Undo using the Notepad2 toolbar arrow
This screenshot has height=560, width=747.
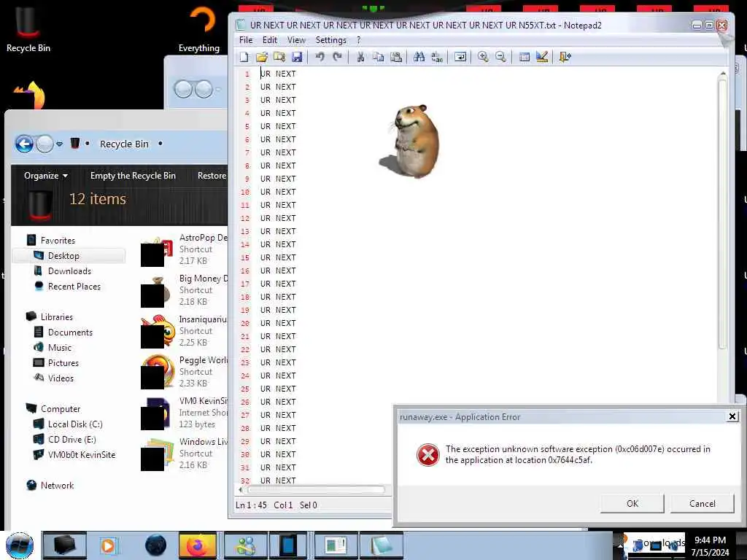tap(320, 57)
